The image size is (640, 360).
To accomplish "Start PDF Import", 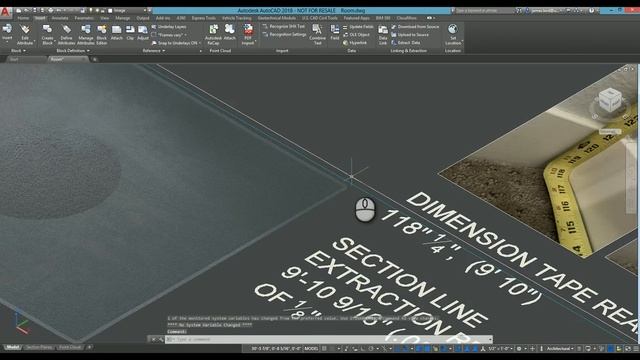I will click(x=248, y=34).
